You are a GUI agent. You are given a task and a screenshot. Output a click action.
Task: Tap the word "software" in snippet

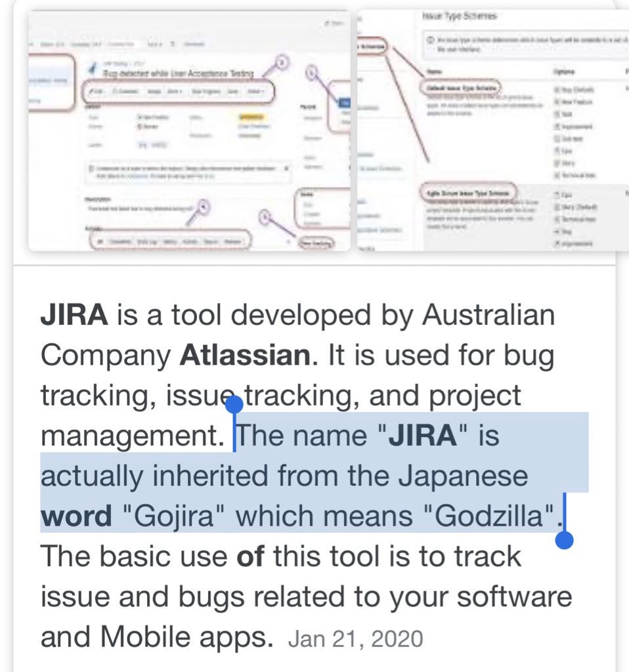pos(514,597)
